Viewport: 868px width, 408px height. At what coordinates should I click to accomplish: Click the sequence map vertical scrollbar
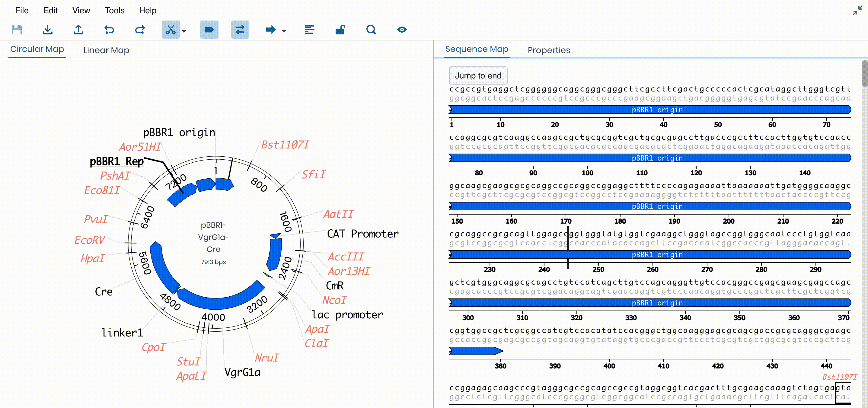(864, 74)
